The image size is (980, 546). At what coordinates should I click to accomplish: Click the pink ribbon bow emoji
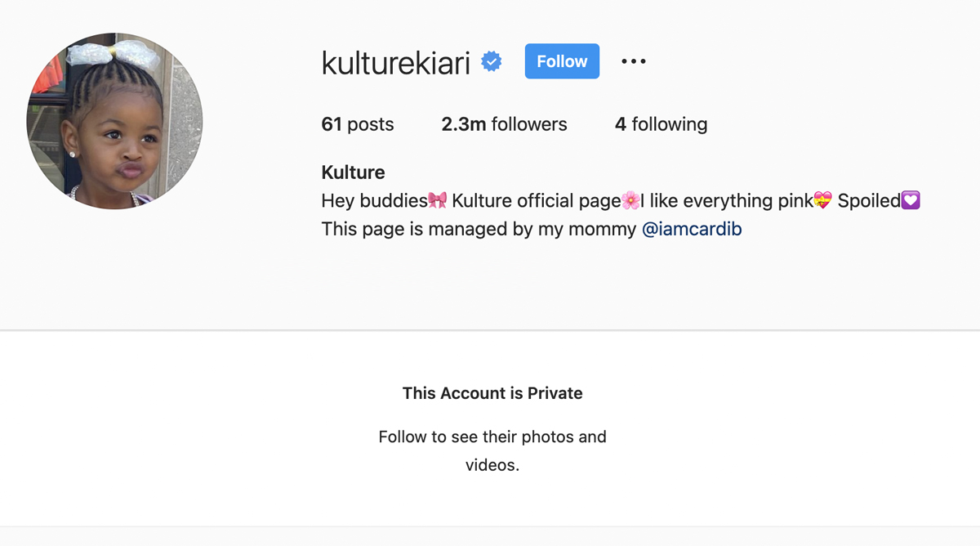[438, 200]
